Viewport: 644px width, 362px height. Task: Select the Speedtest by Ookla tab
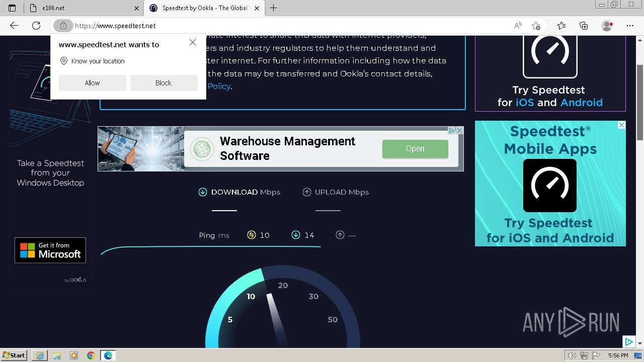(204, 8)
